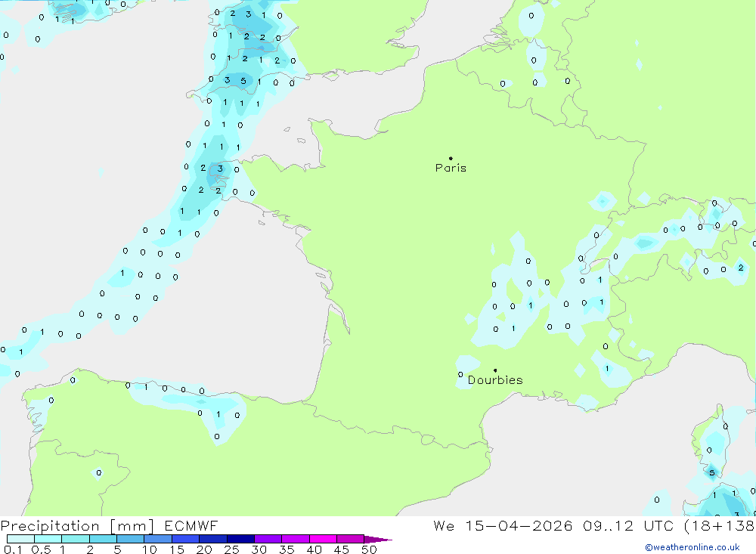Select the Dourbies location dot marker
Viewport: 756px width, 554px height.
coord(495,370)
